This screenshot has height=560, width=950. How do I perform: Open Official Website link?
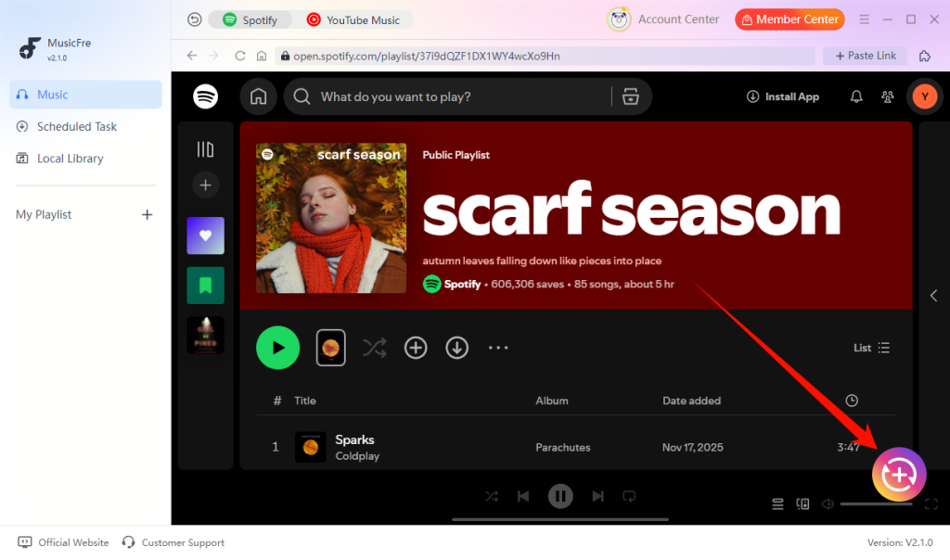point(64,542)
